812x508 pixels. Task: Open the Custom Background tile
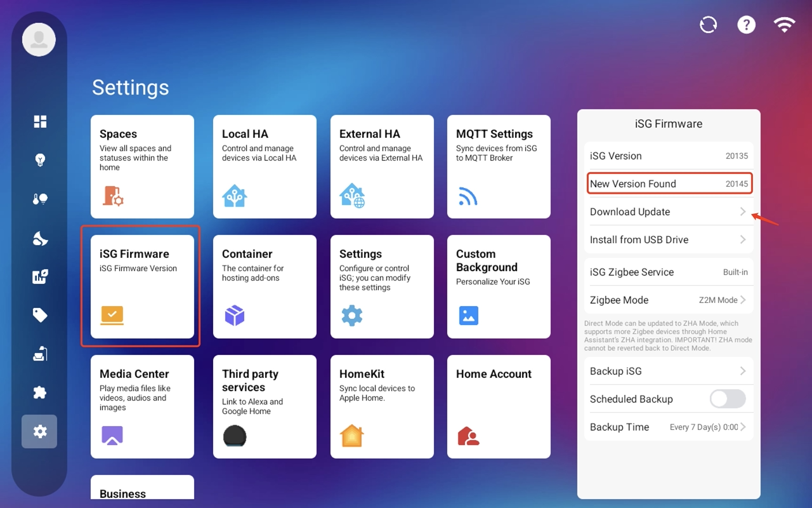pyautogui.click(x=499, y=286)
